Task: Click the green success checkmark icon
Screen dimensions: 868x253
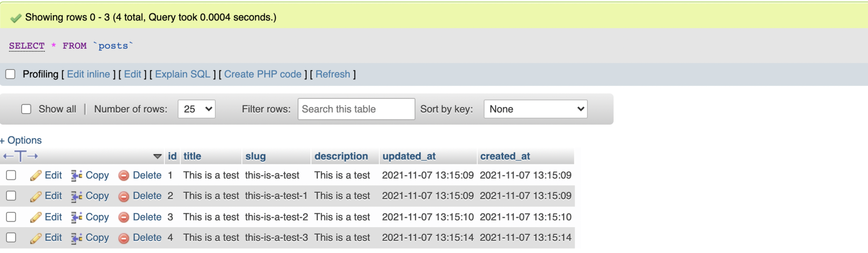Action: 16,18
